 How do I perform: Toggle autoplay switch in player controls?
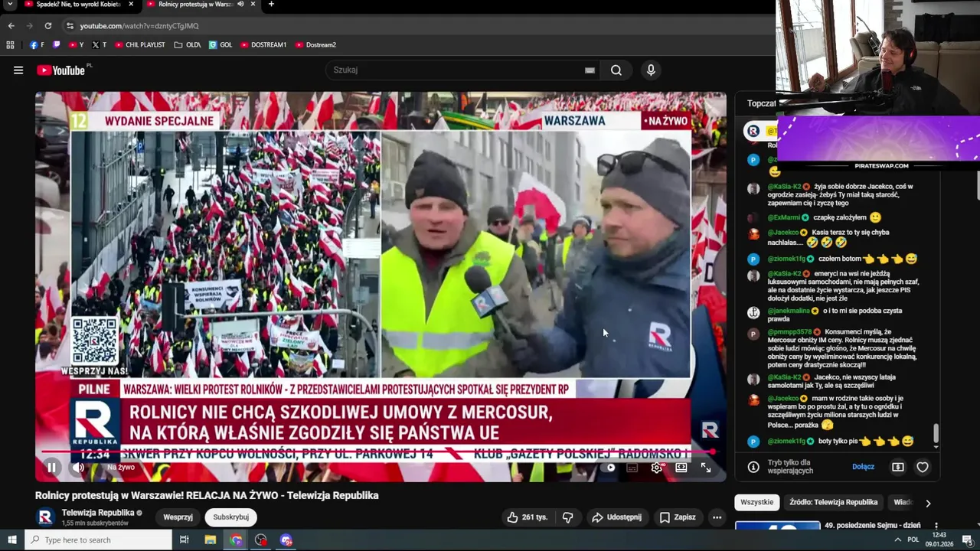click(x=610, y=468)
